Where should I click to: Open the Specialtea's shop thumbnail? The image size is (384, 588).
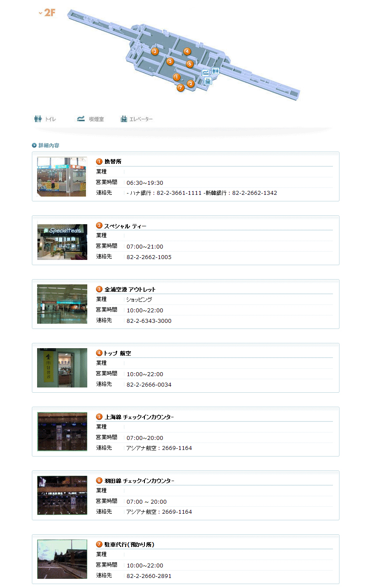(62, 241)
